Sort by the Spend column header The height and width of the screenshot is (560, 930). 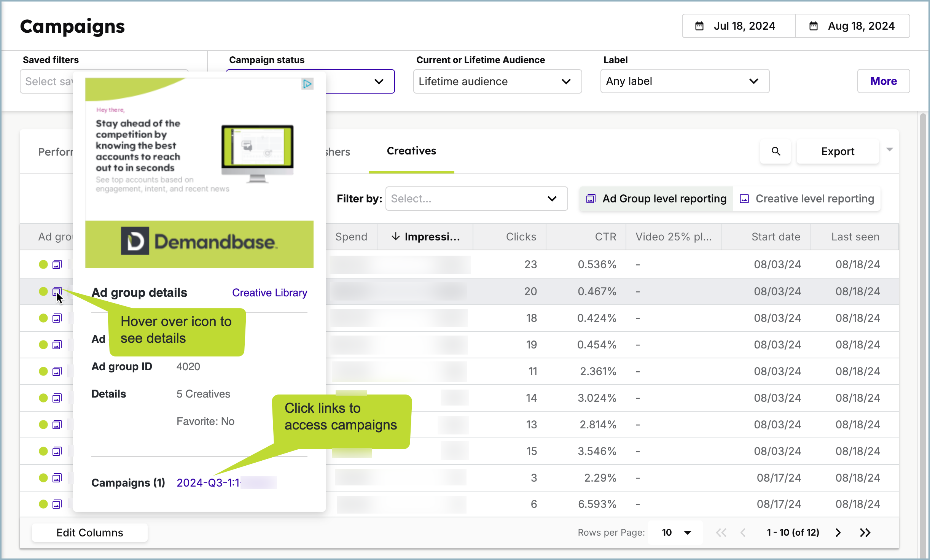coord(352,237)
